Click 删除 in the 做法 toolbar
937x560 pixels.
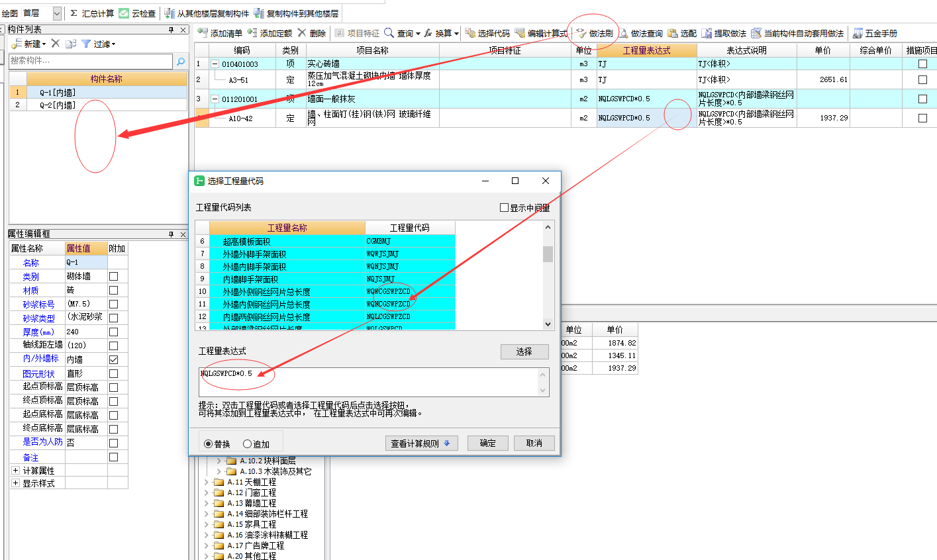coord(311,33)
